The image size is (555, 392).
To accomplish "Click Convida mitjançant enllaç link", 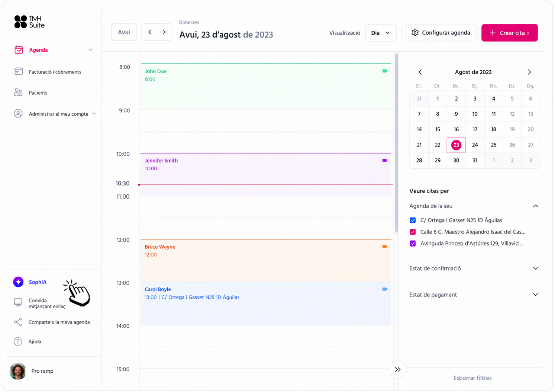I will pyautogui.click(x=47, y=303).
